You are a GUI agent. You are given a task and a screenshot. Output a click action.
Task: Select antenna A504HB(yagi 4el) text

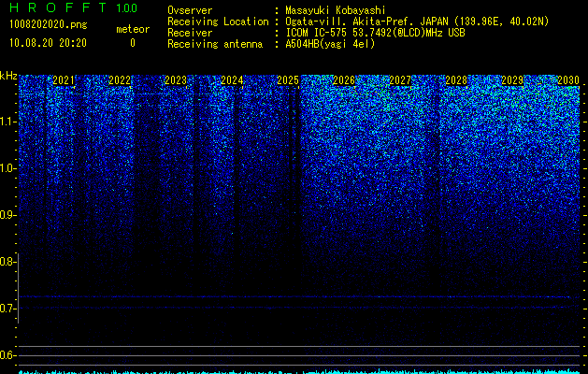(x=330, y=44)
